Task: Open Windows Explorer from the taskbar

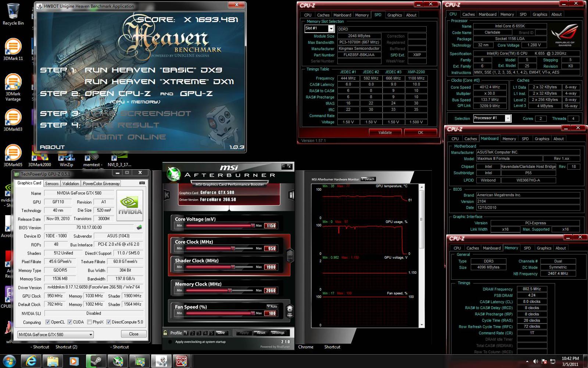Action: 53,361
